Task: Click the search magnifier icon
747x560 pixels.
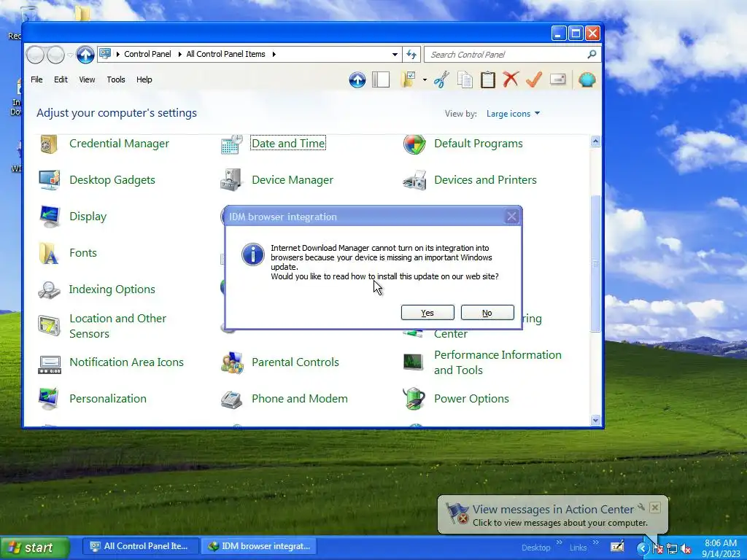Action: 592,54
